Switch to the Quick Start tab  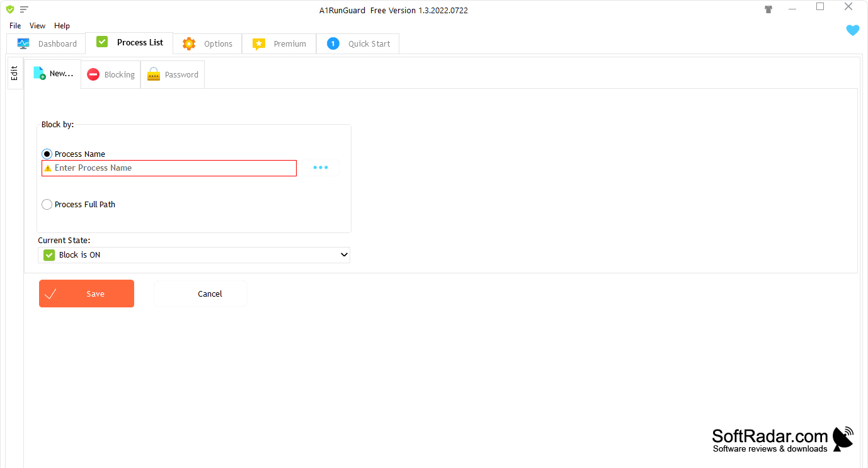point(358,43)
